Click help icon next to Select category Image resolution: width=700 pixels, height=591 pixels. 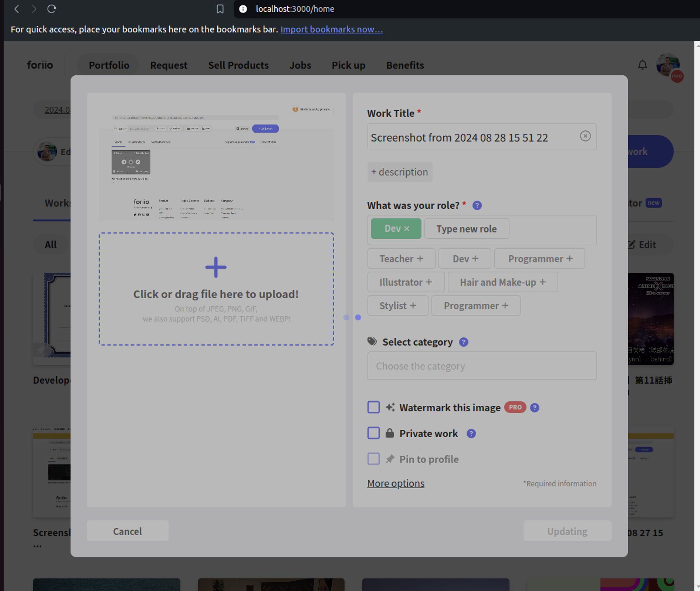point(463,342)
